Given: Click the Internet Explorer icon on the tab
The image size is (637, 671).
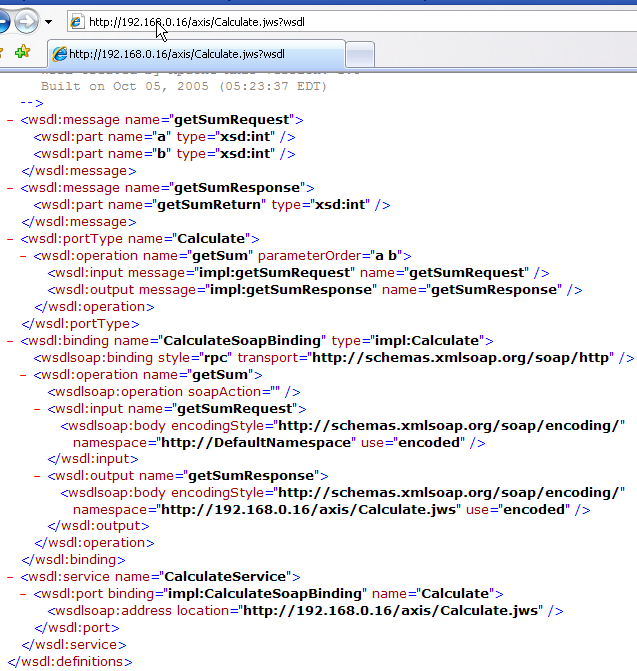Looking at the screenshot, I should pos(59,54).
